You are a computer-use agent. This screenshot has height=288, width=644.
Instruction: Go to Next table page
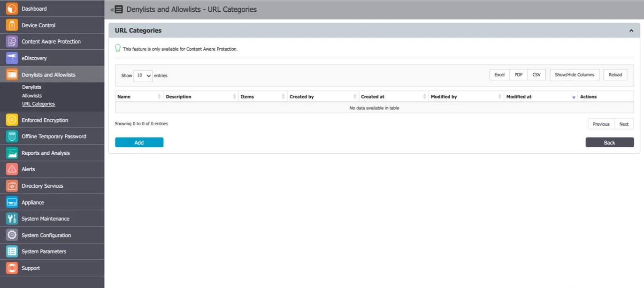624,124
